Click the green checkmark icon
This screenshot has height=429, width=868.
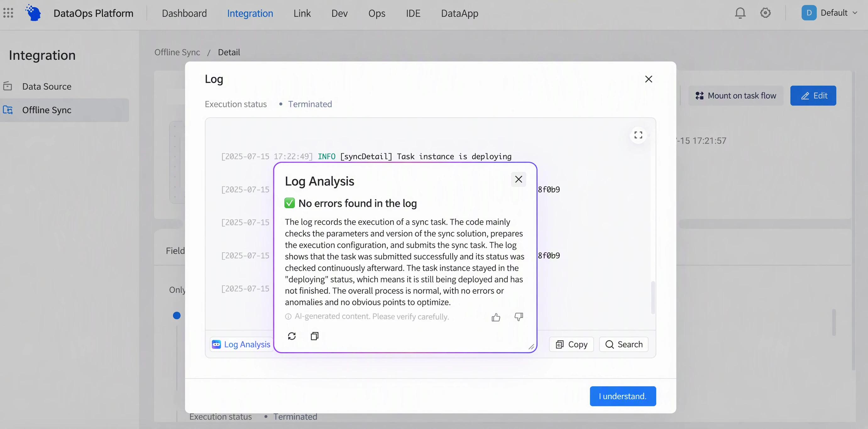point(289,203)
